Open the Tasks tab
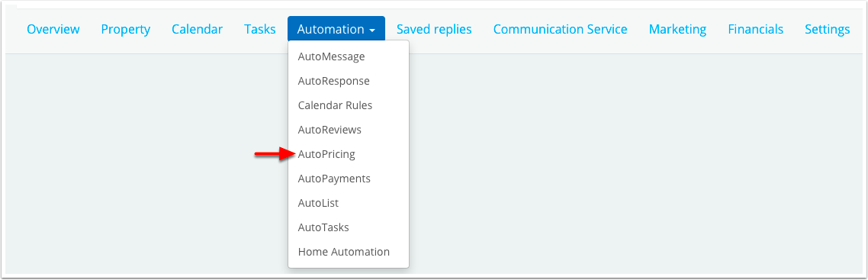The height and width of the screenshot is (280, 868). pyautogui.click(x=259, y=29)
